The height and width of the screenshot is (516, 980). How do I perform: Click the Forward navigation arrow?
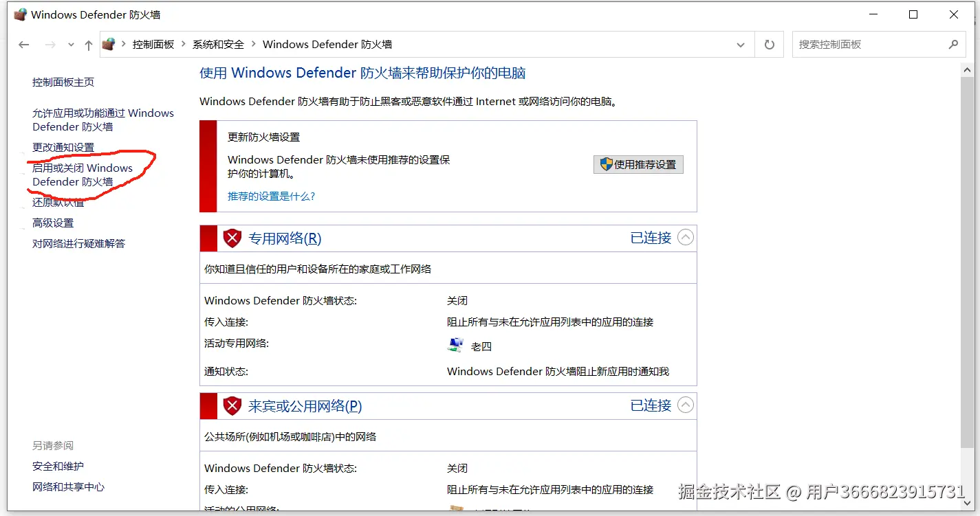50,45
